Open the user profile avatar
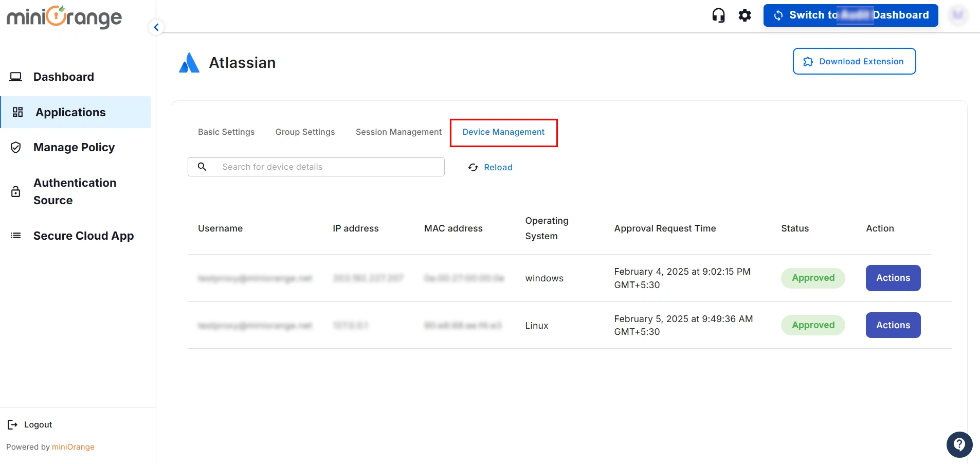Viewport: 980px width, 464px height. [958, 15]
